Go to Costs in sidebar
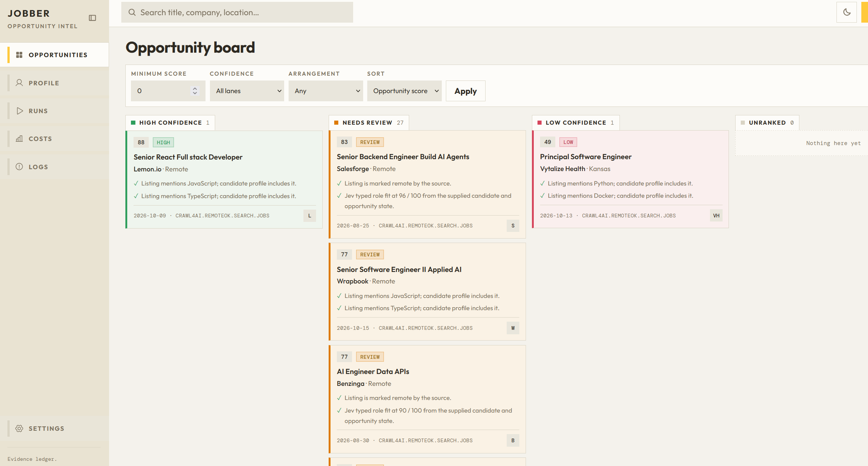 pyautogui.click(x=55, y=139)
